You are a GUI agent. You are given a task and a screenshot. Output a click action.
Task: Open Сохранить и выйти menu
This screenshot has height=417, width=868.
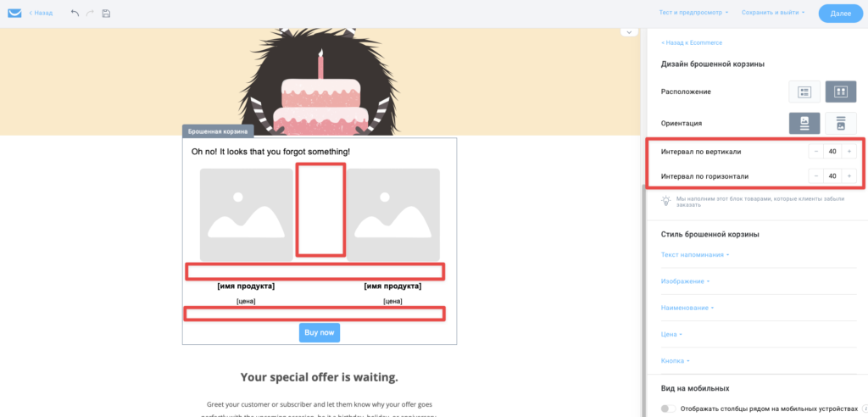[773, 12]
